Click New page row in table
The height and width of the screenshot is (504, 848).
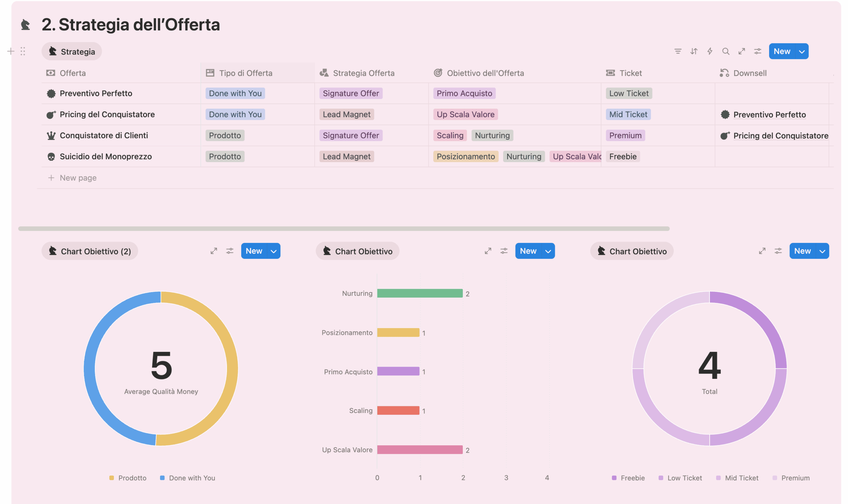click(78, 178)
